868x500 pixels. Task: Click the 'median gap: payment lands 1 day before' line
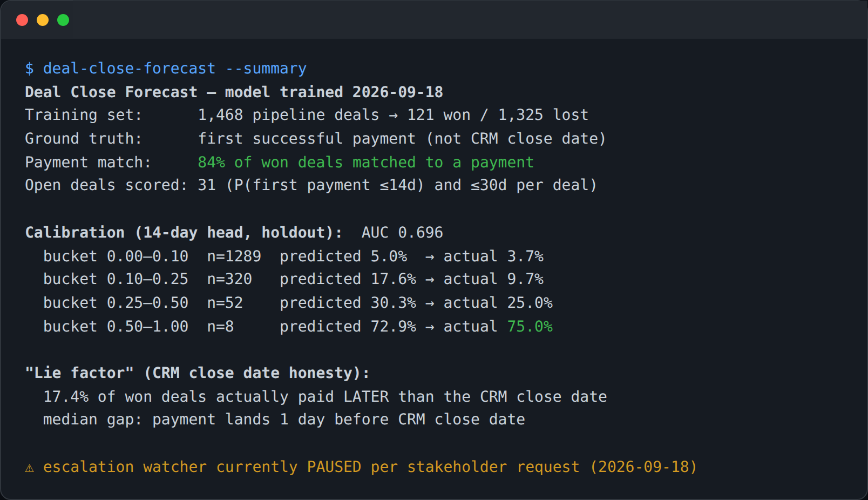coord(284,420)
